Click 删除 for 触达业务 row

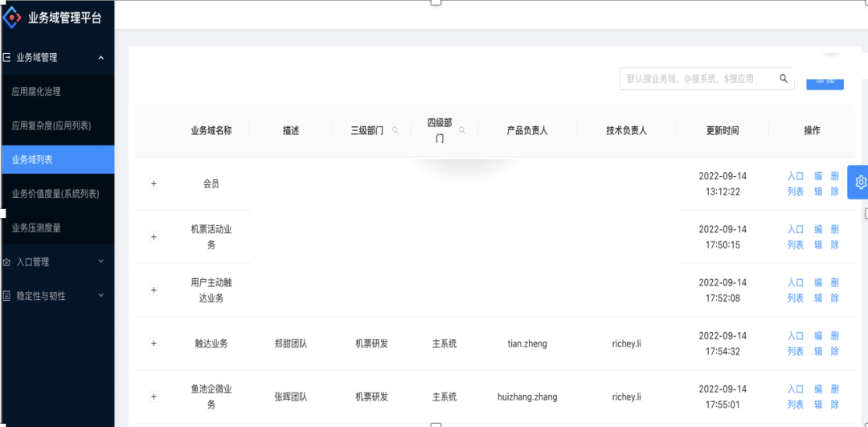[x=835, y=343]
